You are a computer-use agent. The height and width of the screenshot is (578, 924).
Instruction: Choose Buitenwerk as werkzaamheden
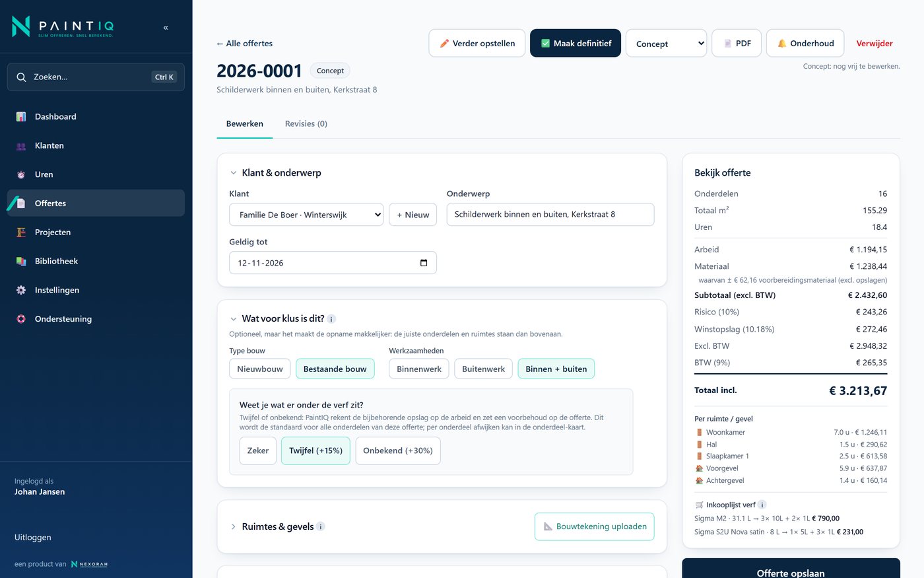tap(484, 369)
